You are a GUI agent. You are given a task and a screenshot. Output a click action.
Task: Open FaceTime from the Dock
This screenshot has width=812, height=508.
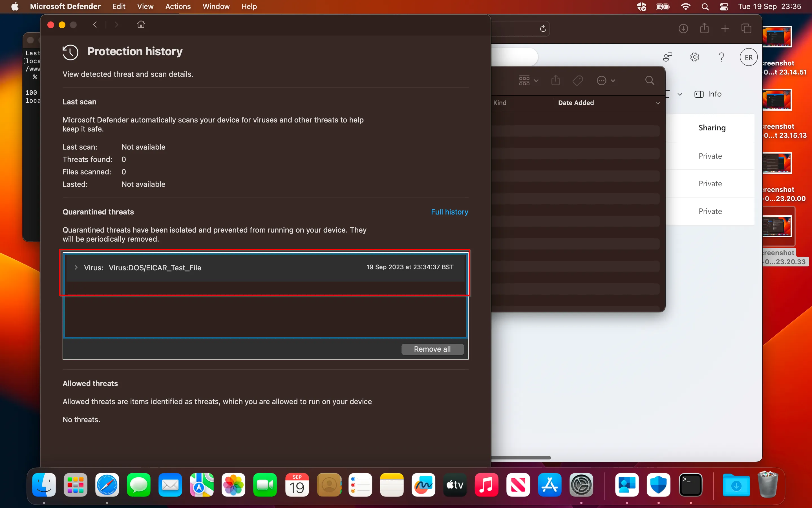click(x=265, y=485)
